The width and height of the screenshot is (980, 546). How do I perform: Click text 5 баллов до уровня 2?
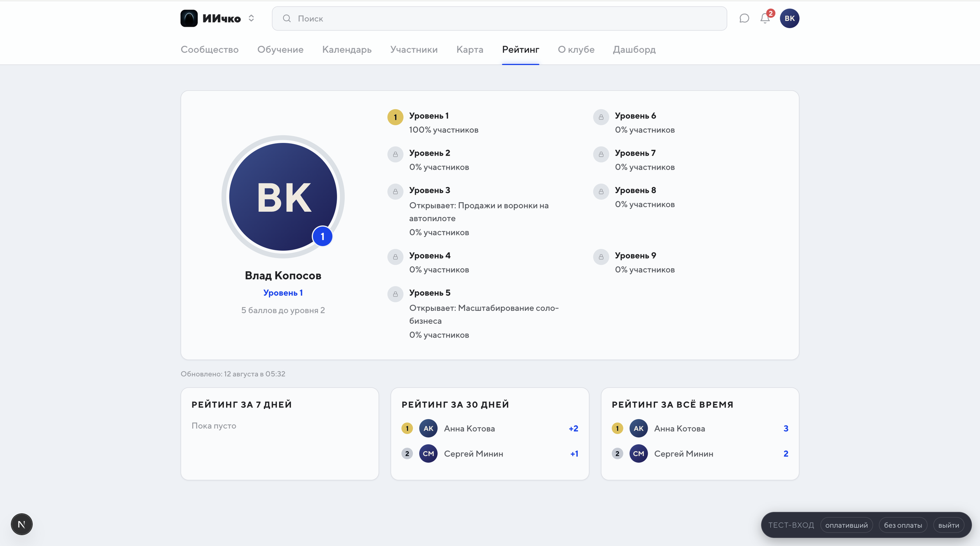[283, 310]
